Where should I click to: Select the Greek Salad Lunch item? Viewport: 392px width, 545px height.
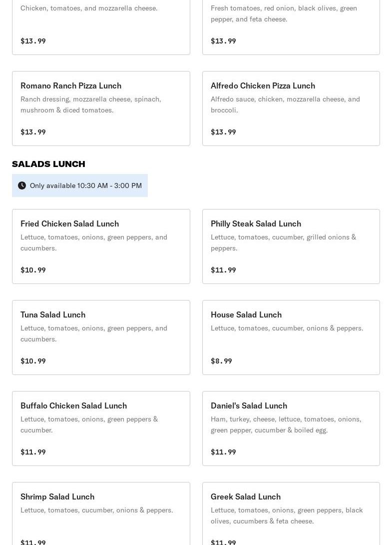point(291,515)
